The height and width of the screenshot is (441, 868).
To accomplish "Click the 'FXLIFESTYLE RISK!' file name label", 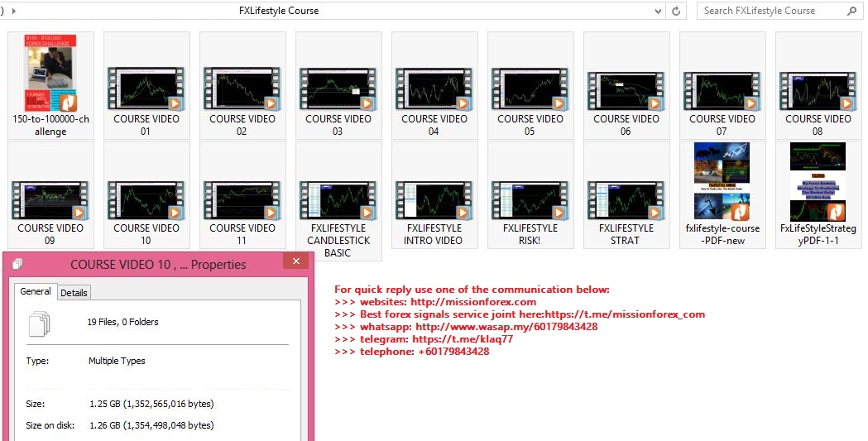I will tap(530, 234).
